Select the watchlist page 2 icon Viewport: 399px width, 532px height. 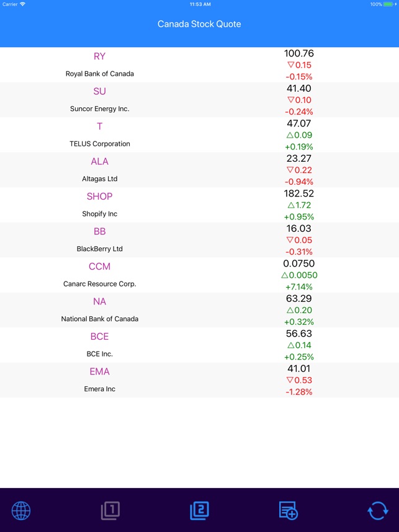[199, 510]
